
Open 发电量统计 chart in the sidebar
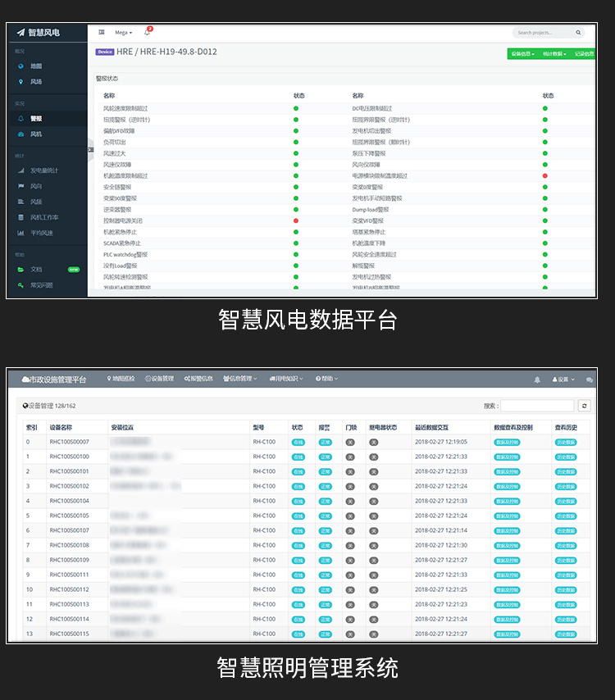pos(43,170)
